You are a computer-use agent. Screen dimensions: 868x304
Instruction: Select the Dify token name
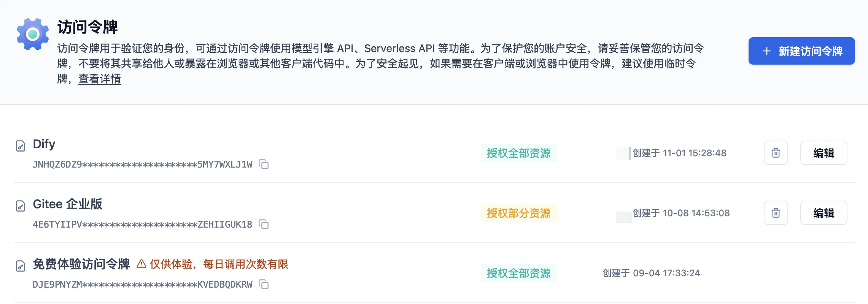44,144
